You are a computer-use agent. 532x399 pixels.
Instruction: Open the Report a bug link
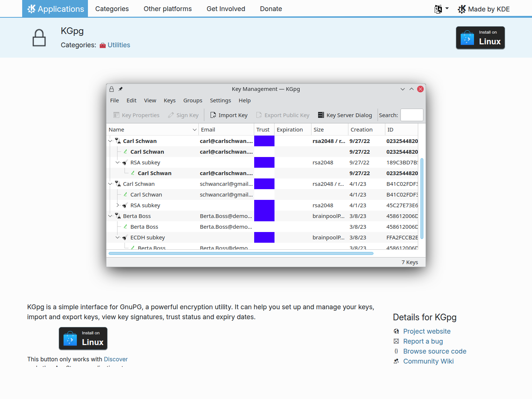pyautogui.click(x=423, y=341)
